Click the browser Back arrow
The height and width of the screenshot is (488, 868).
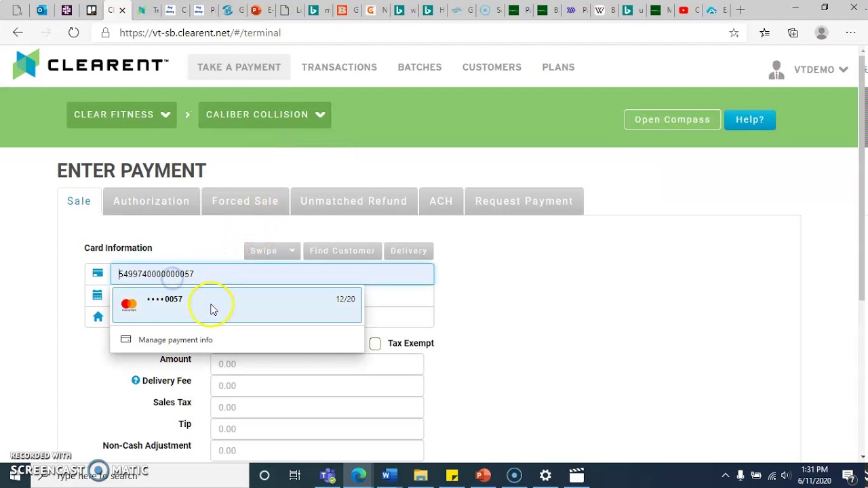click(18, 33)
